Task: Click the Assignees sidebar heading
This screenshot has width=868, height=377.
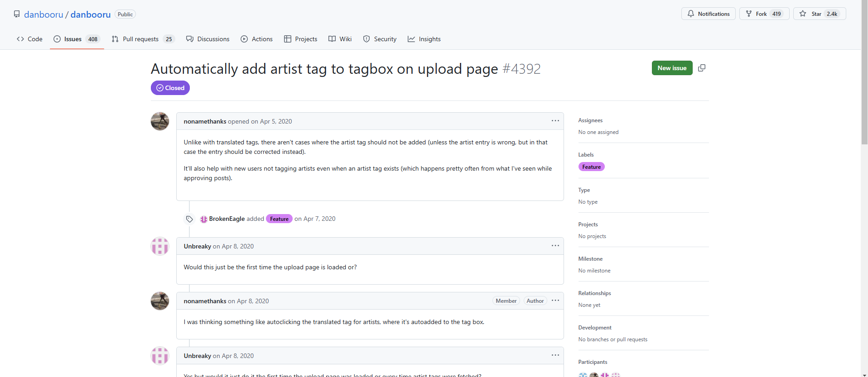Action: pyautogui.click(x=590, y=120)
